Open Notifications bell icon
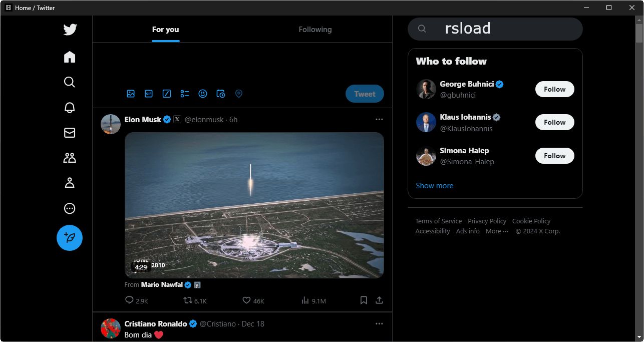644x342 pixels. tap(70, 107)
